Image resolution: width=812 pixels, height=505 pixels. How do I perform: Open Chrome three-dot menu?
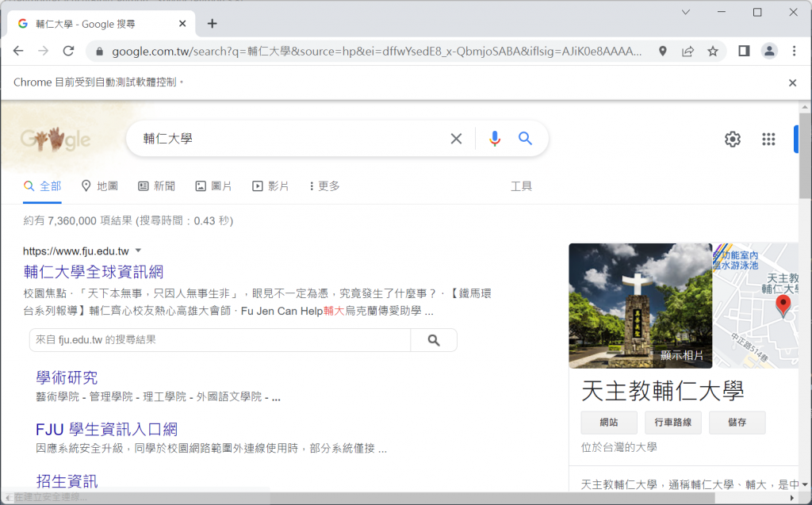point(794,51)
